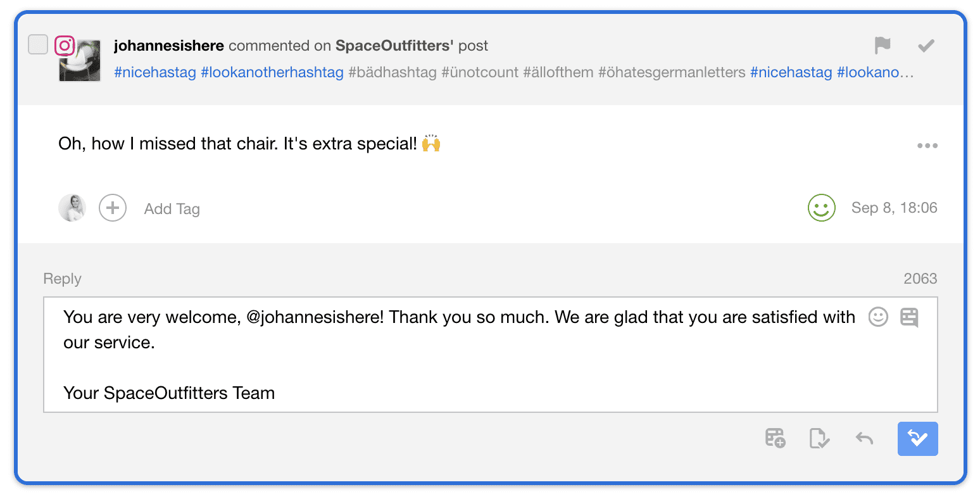This screenshot has width=980, height=499.
Task: Save reply as new template
Action: [x=776, y=438]
